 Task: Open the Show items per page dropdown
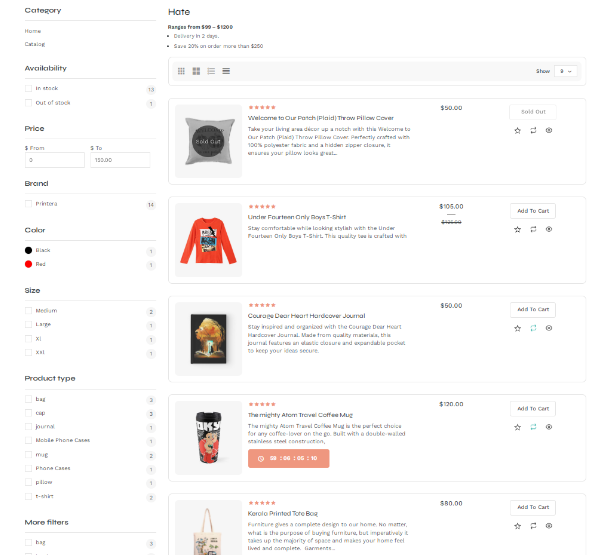pos(567,71)
